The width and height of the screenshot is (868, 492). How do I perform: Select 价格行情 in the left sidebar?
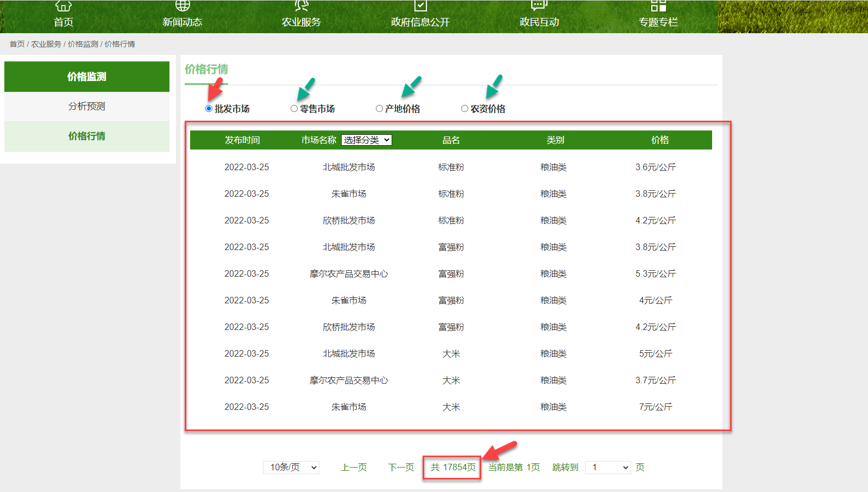click(87, 136)
